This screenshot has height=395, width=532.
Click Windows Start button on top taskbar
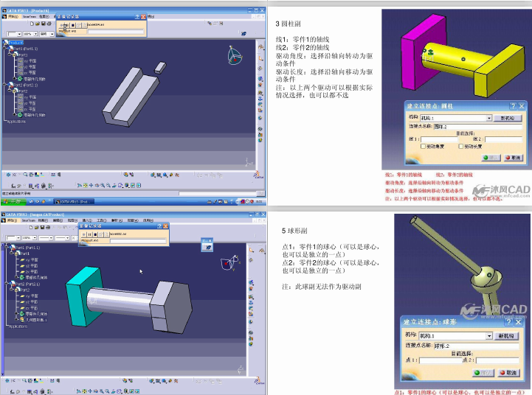click(13, 202)
